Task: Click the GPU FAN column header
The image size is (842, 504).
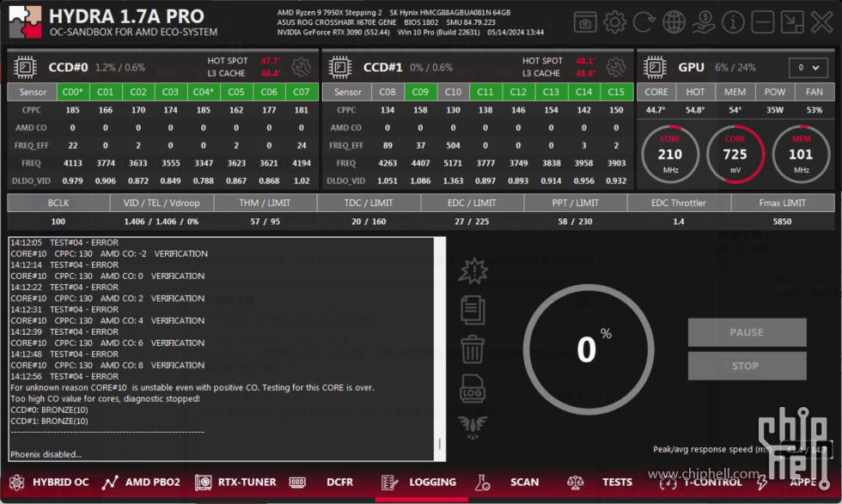Action: click(815, 92)
